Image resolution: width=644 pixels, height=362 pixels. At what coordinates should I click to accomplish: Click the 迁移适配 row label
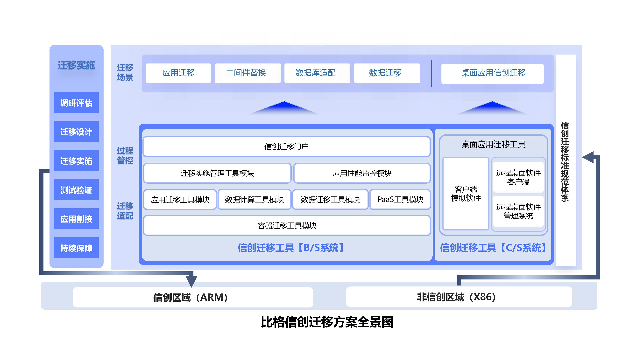coord(125,211)
